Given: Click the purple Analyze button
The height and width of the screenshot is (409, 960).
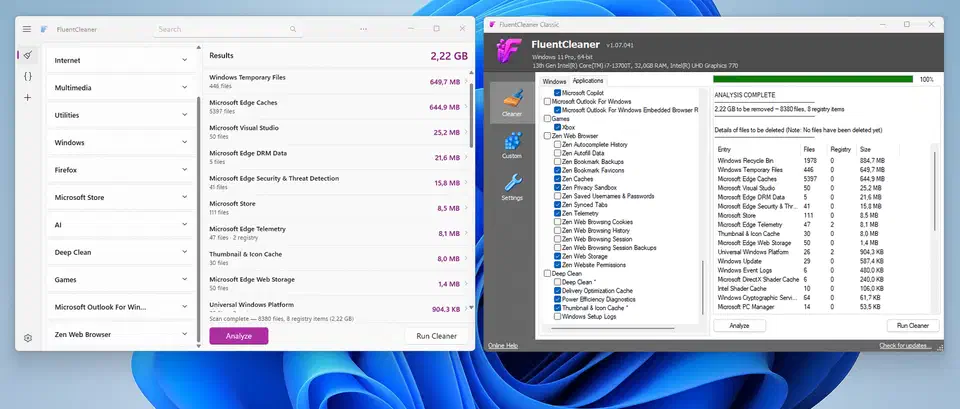Looking at the screenshot, I should 239,336.
